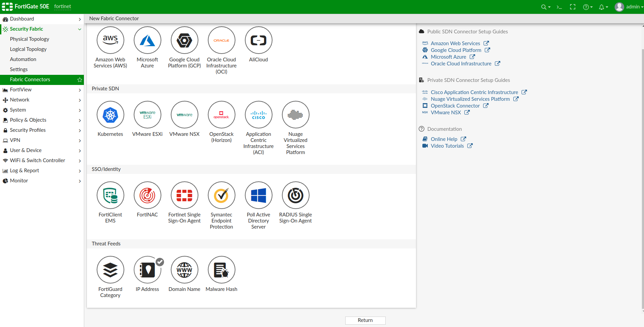The height and width of the screenshot is (327, 644).
Task: Pick the Poll Active Directory Server icon
Action: [x=259, y=196]
